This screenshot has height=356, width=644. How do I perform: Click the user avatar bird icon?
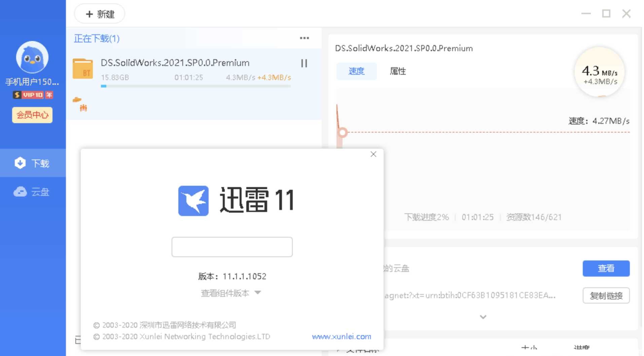pyautogui.click(x=32, y=57)
